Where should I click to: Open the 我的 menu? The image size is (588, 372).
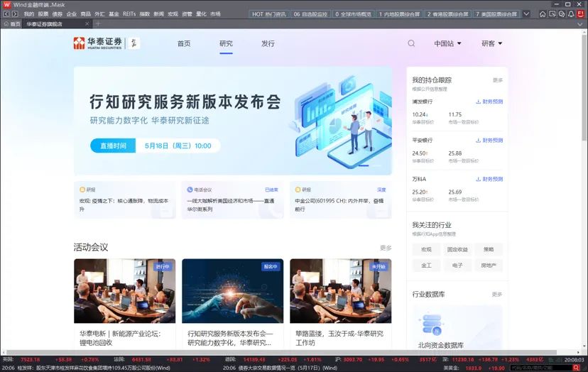pos(29,14)
